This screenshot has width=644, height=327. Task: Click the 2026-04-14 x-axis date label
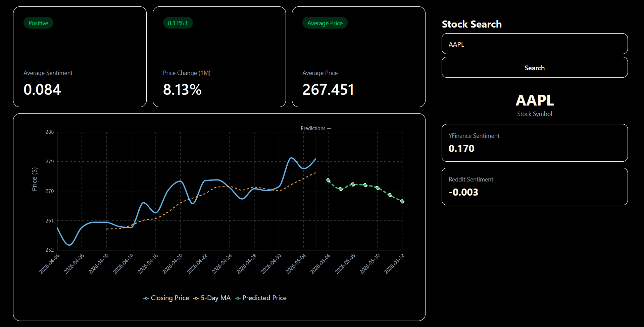(123, 263)
